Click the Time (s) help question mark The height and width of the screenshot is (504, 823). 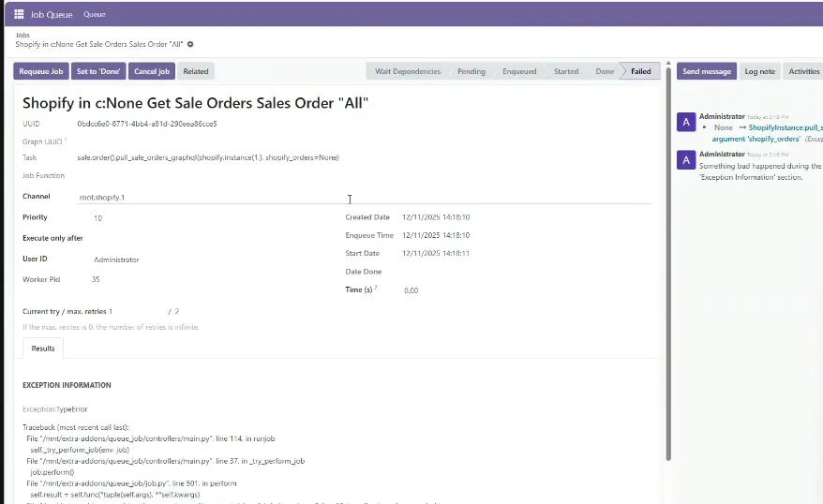(x=376, y=288)
